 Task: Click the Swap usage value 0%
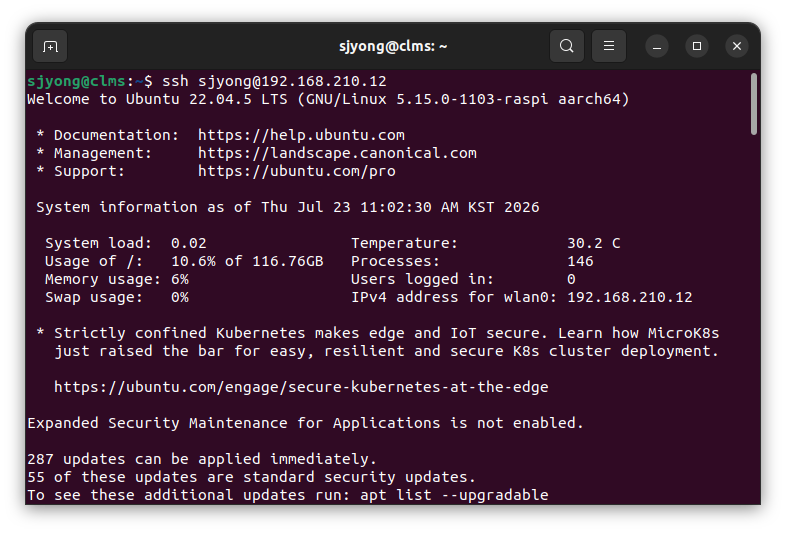pos(180,297)
